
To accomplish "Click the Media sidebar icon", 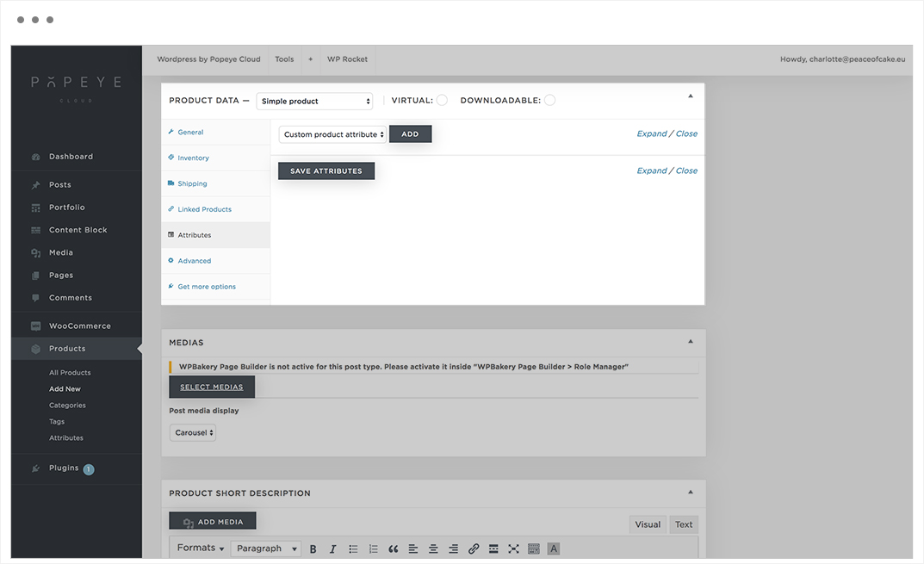I will 36,253.
